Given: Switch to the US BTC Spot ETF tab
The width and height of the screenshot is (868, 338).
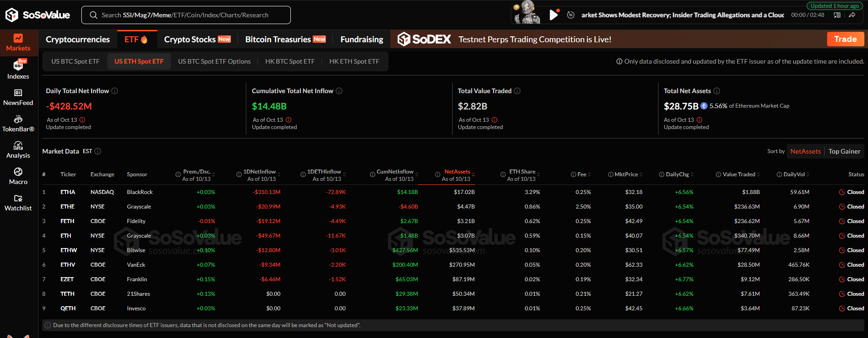Looking at the screenshot, I should [75, 61].
